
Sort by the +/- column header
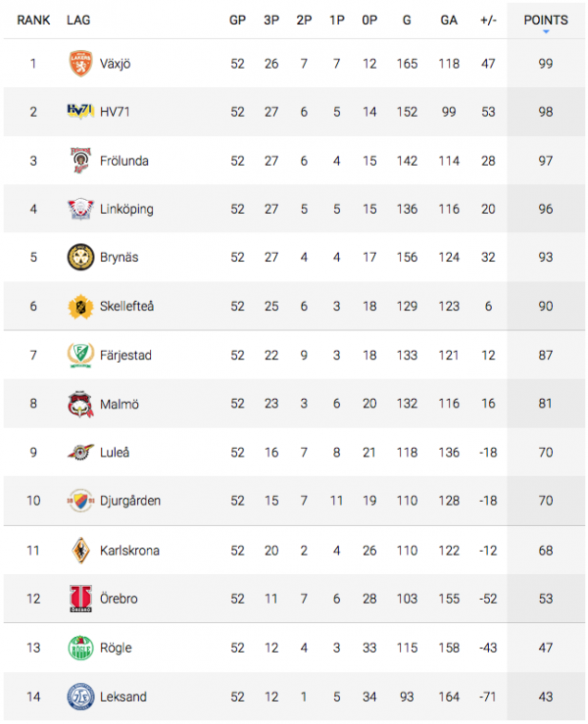[x=488, y=21]
